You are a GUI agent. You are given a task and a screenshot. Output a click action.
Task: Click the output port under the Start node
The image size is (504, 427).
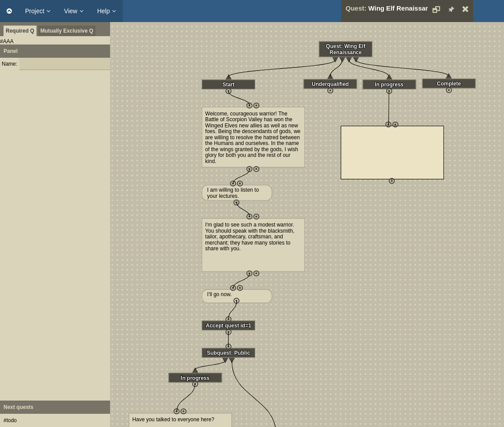coord(228,91)
